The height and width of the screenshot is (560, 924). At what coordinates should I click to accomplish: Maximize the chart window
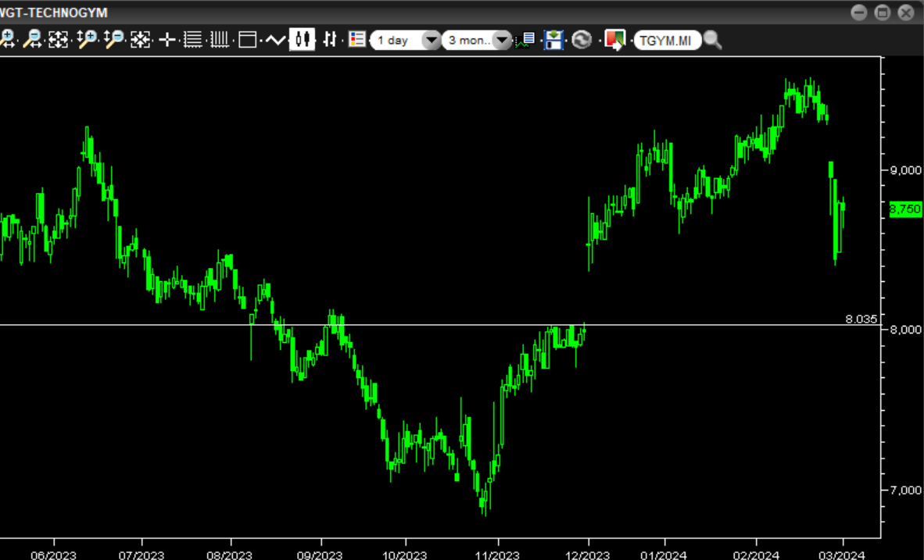coord(882,12)
